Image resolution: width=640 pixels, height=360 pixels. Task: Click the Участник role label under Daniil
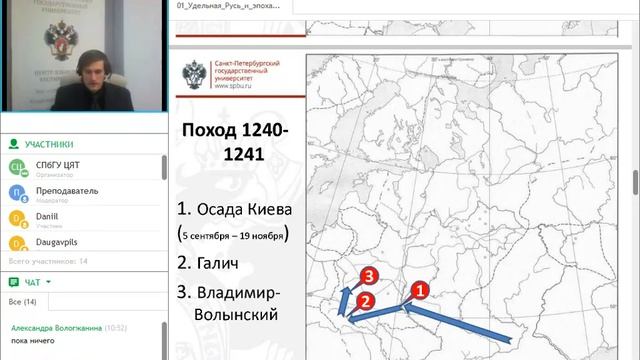click(x=49, y=226)
